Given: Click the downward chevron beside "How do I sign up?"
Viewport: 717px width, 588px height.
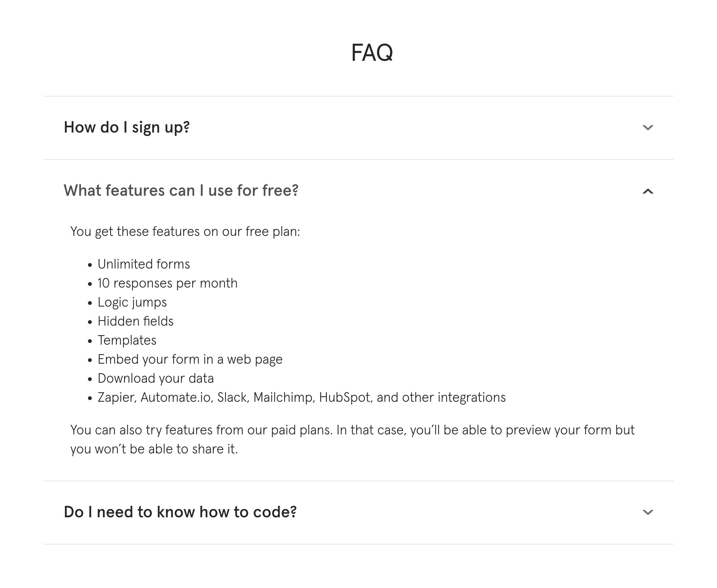Looking at the screenshot, I should coord(648,128).
